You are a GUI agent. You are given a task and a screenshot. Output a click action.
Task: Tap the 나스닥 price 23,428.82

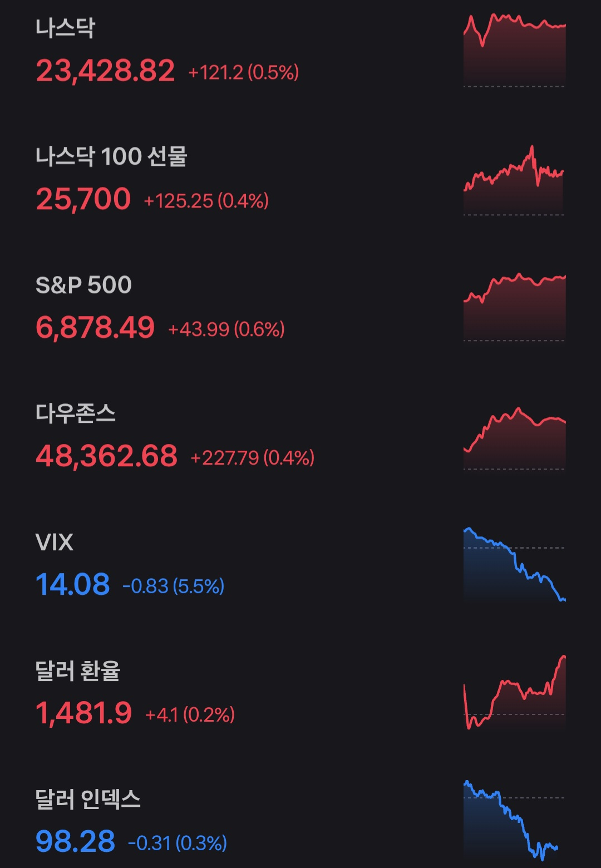point(105,71)
